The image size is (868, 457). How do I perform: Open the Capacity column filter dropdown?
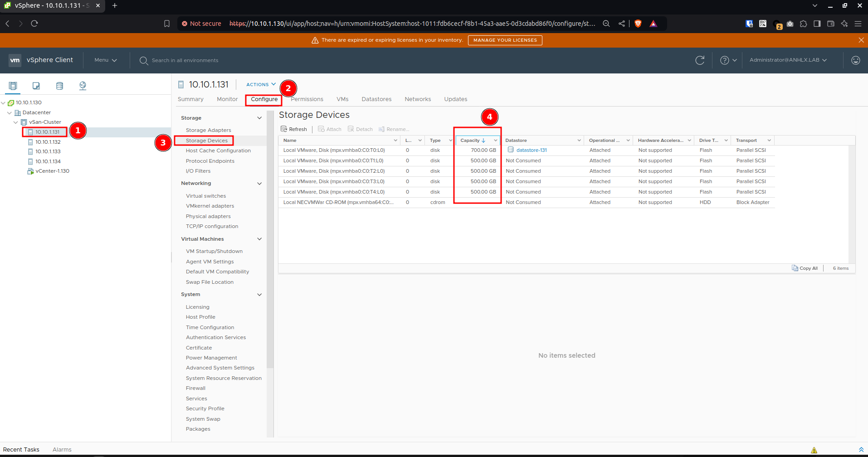[495, 141]
